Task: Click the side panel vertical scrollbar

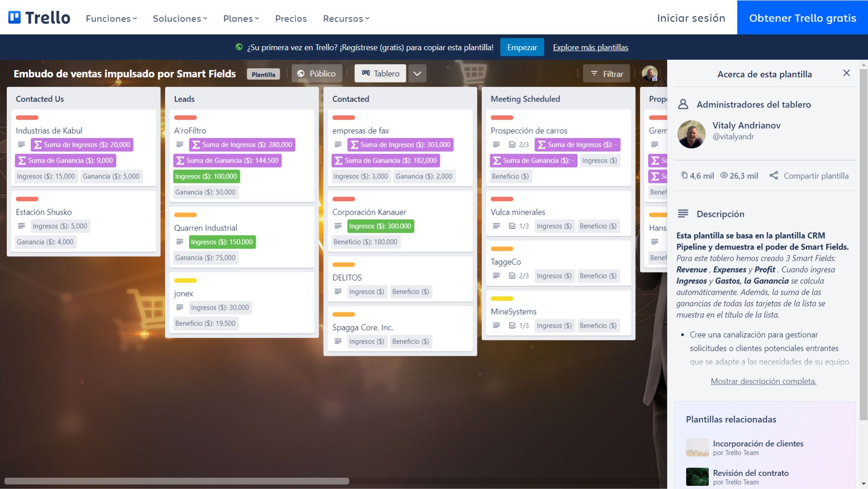Action: 863,244
